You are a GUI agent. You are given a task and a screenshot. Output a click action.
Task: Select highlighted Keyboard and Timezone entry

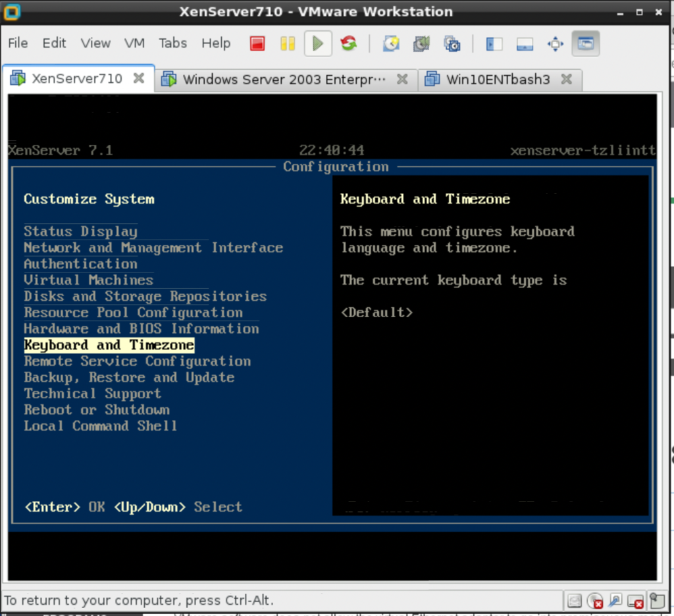point(109,345)
